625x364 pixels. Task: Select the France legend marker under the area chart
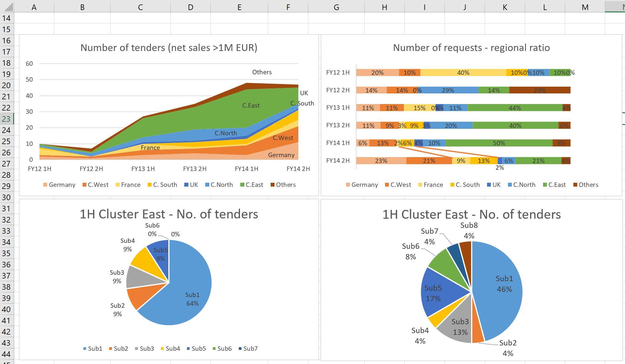(x=118, y=185)
